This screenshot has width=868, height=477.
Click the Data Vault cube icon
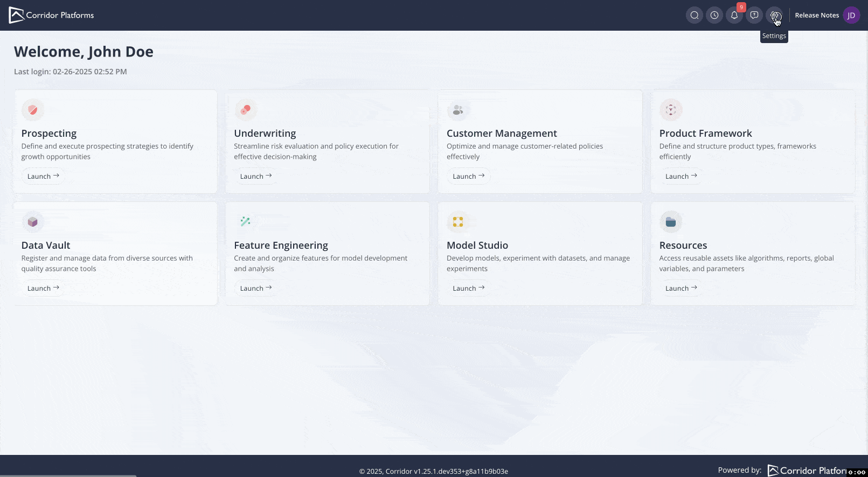click(x=33, y=222)
